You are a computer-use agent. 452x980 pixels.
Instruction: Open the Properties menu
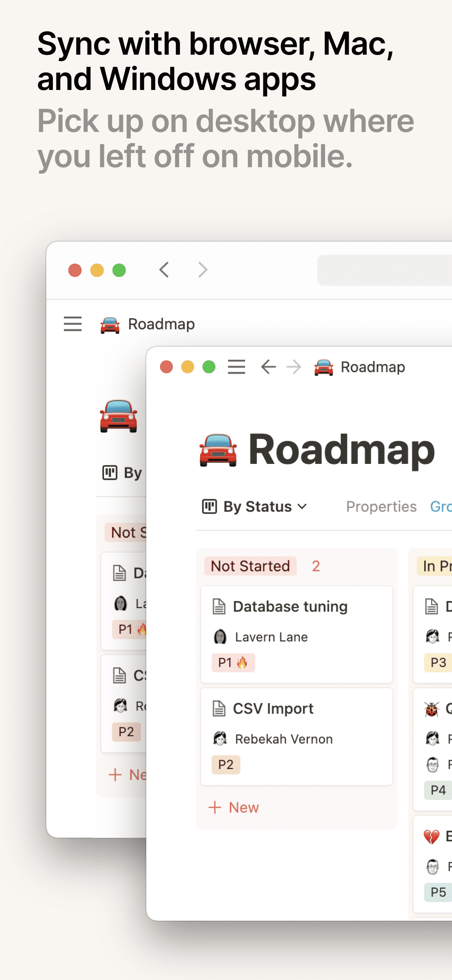point(381,506)
